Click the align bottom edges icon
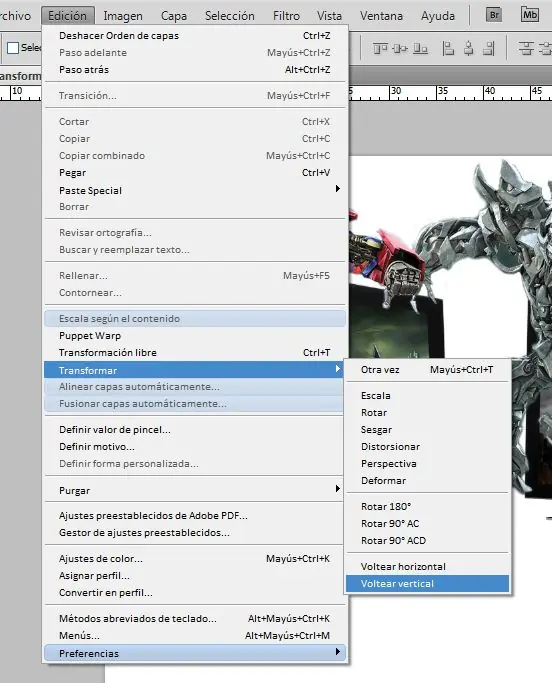Screen dimensions: 552x683 coord(420,48)
